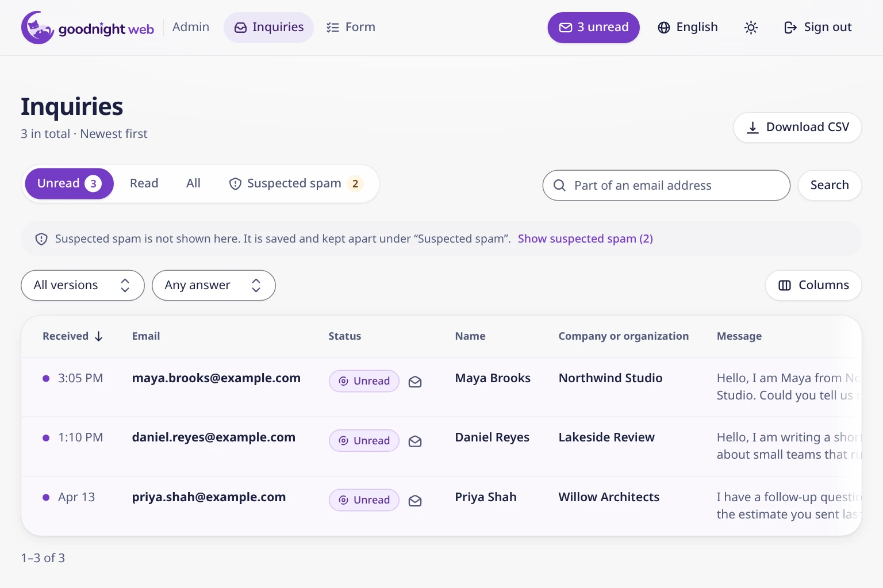Image resolution: width=883 pixels, height=588 pixels.
Task: Toggle the light/dark theme sun icon
Action: pos(751,28)
